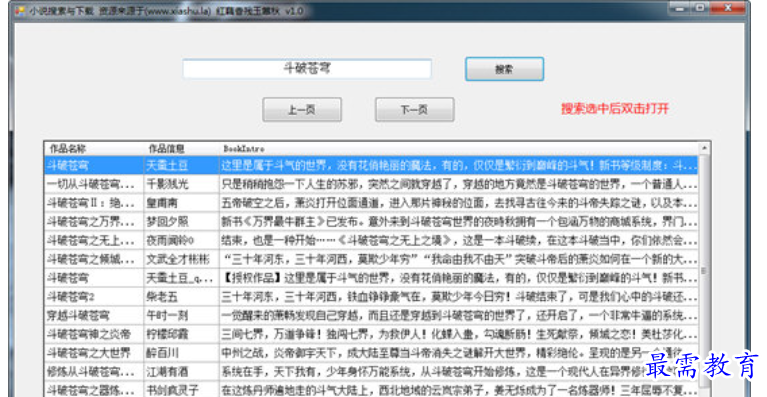Click intro starting 一觉醒来的萧畅发现自己穿越
Image resolution: width=767 pixels, height=397 pixels.
[x=459, y=316]
